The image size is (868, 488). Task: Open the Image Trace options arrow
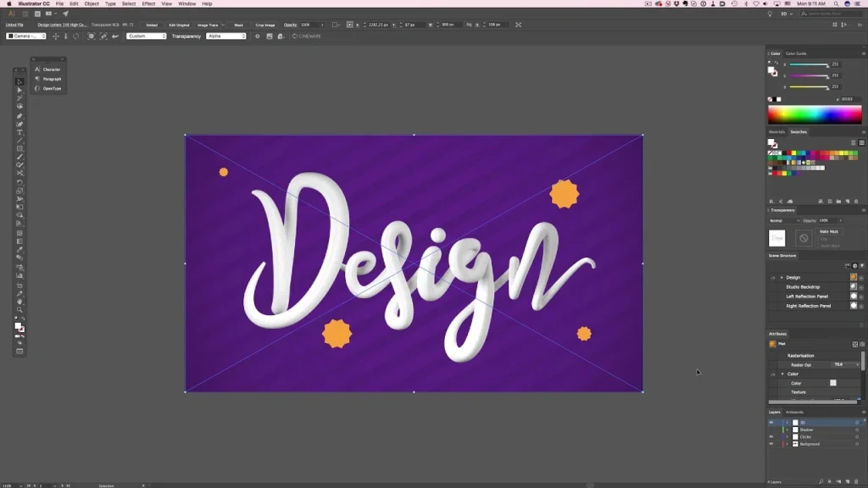223,25
